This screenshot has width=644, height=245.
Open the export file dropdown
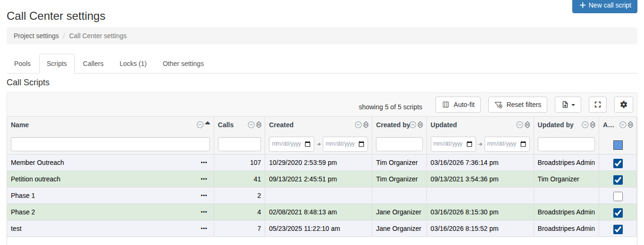tap(568, 105)
